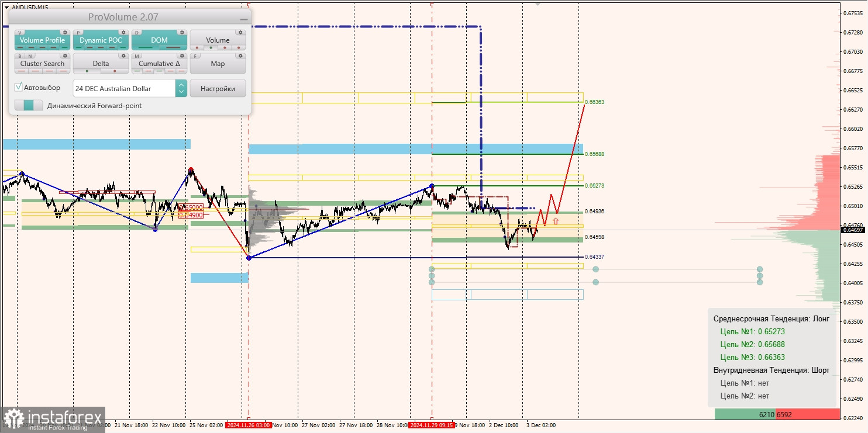Click the B hotkey badge on Cluster Search

click(20, 56)
